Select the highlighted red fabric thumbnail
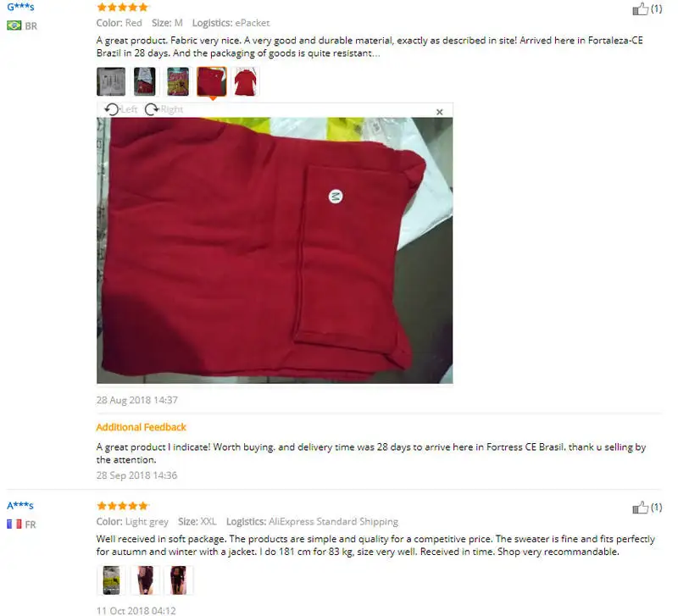The width and height of the screenshot is (678, 616). [x=211, y=81]
